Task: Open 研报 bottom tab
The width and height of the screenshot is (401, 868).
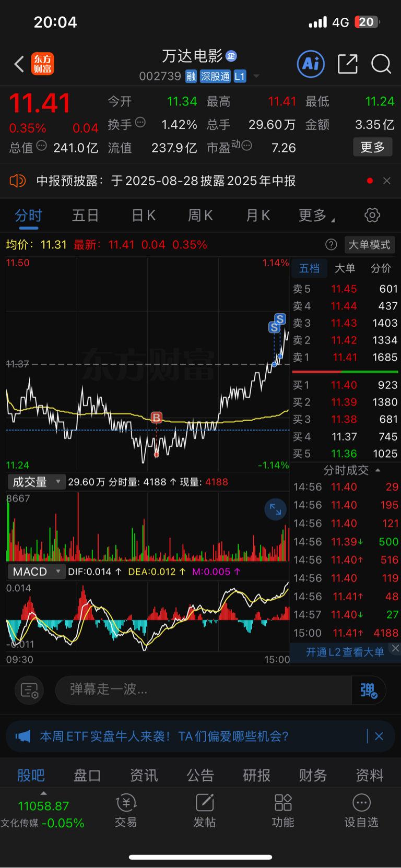Action: point(256,775)
